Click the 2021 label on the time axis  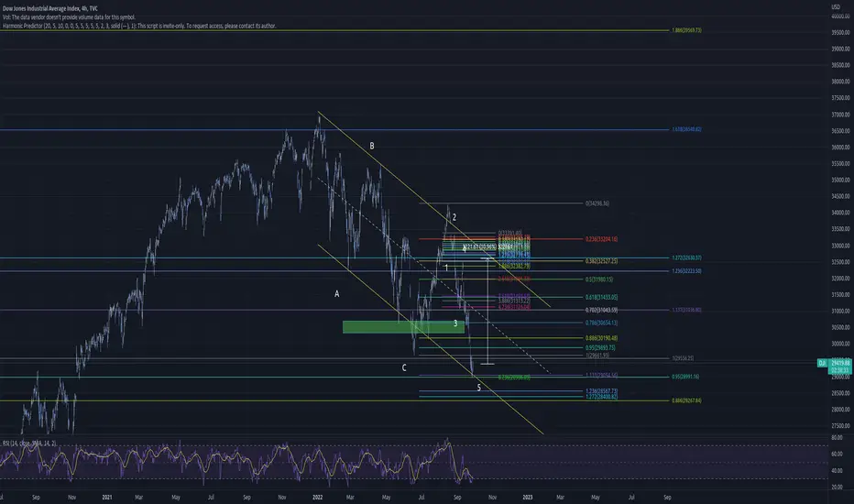(x=106, y=497)
